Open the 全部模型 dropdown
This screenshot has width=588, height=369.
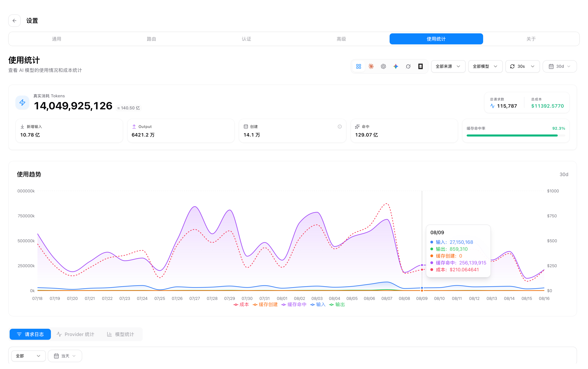(x=485, y=66)
